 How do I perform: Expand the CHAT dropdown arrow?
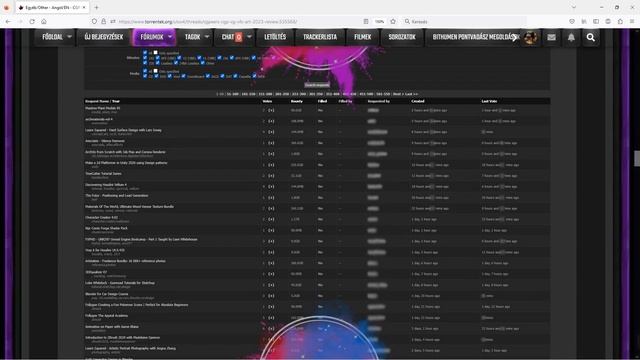click(x=249, y=37)
